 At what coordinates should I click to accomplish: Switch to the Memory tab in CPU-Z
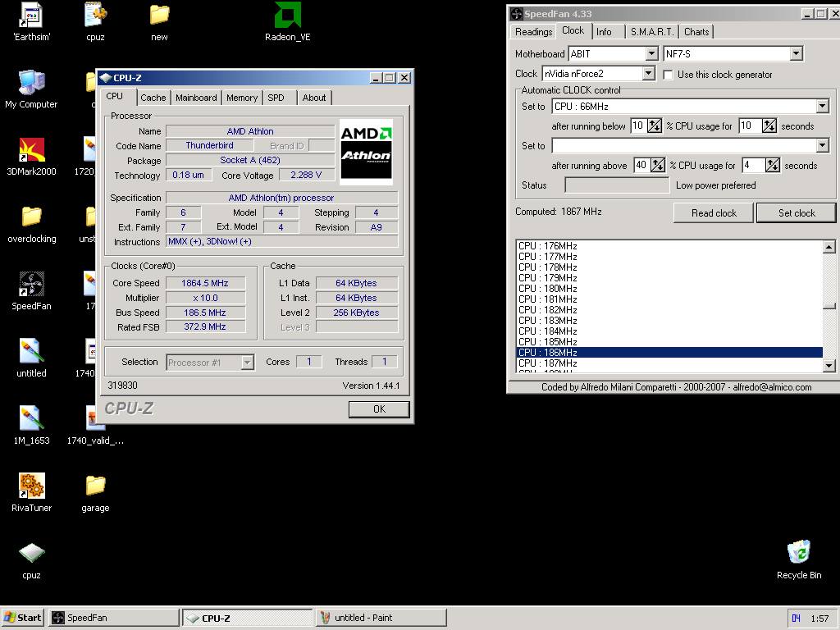(242, 98)
